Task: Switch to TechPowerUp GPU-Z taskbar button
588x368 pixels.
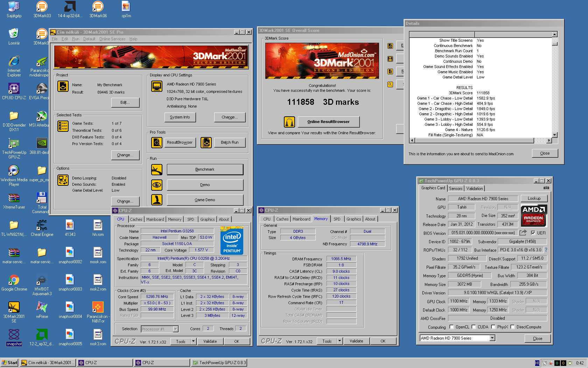Action: click(219, 363)
